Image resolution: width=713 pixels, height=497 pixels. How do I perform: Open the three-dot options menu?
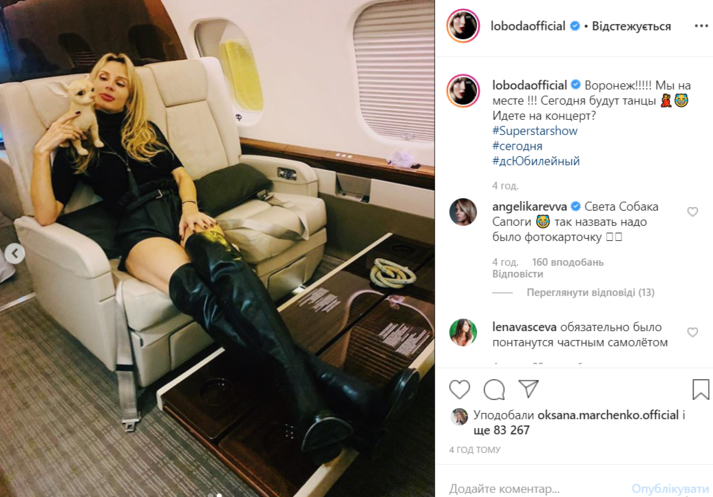coord(701,26)
